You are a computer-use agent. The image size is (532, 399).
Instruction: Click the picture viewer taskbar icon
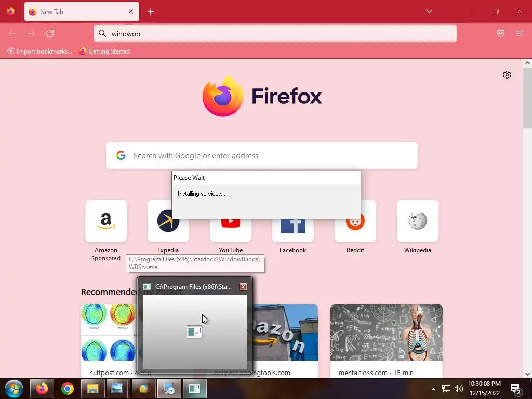tap(117, 389)
